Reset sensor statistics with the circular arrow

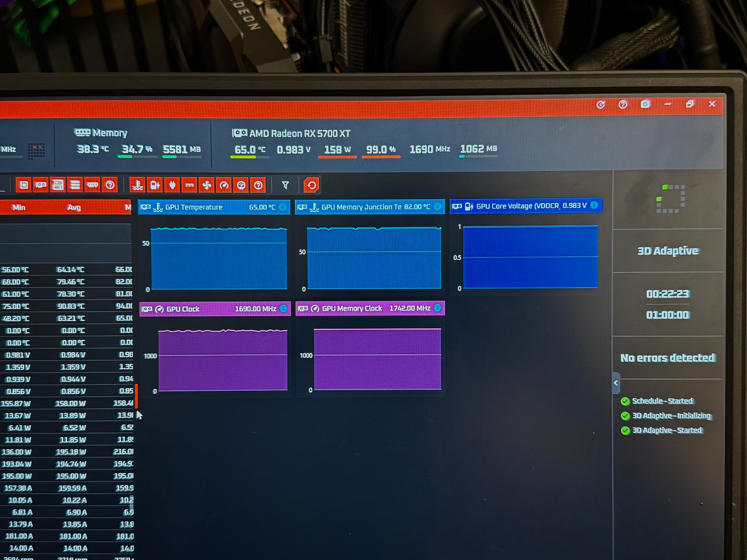311,185
